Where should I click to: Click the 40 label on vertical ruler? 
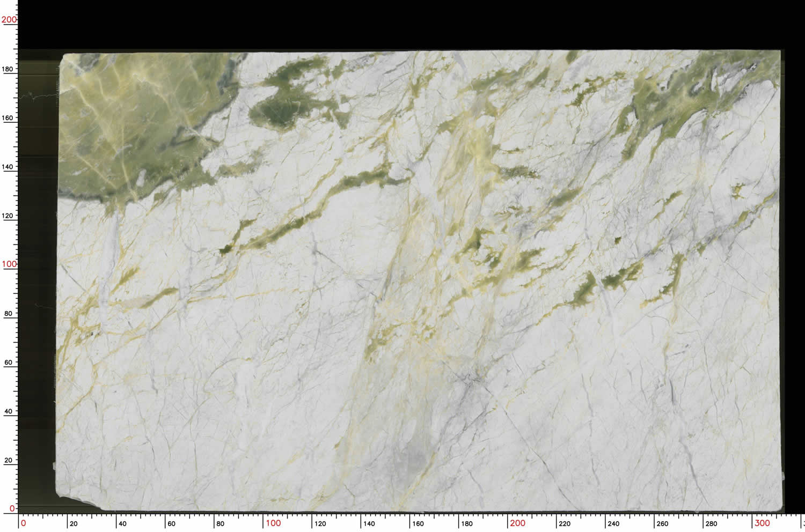[8, 411]
